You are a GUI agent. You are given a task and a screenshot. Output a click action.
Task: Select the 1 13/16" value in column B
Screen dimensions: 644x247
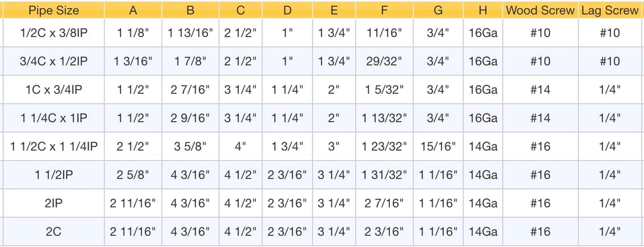[x=190, y=33]
